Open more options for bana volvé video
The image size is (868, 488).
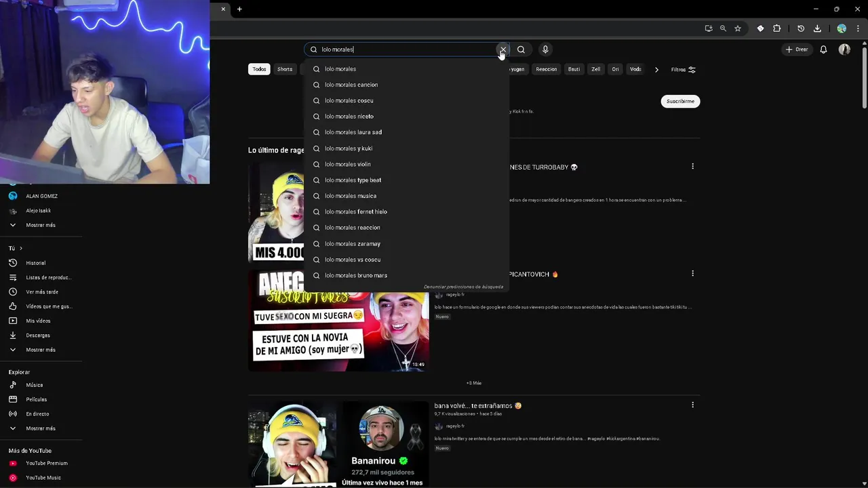tap(692, 405)
